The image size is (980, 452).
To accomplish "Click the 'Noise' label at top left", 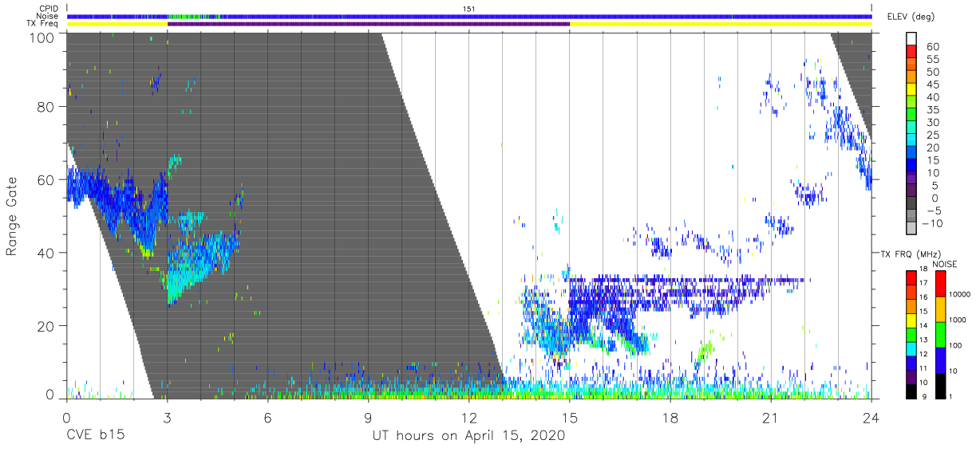I will 46,16.
